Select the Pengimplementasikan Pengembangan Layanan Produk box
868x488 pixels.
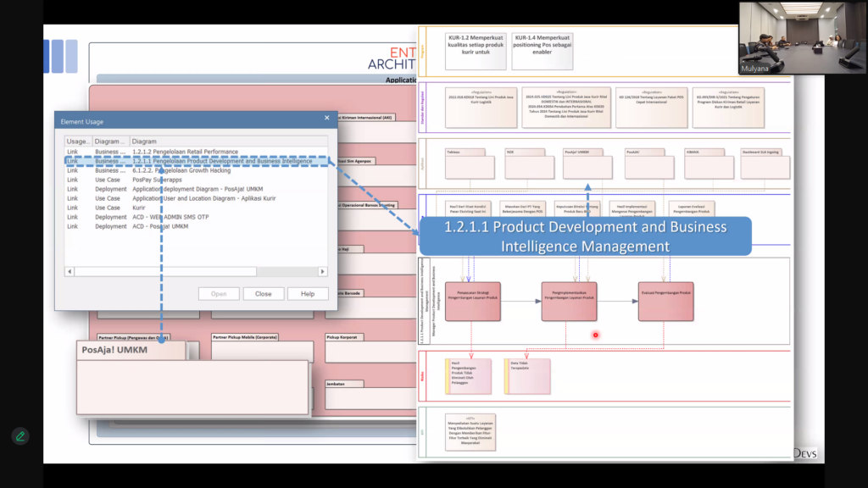(569, 302)
